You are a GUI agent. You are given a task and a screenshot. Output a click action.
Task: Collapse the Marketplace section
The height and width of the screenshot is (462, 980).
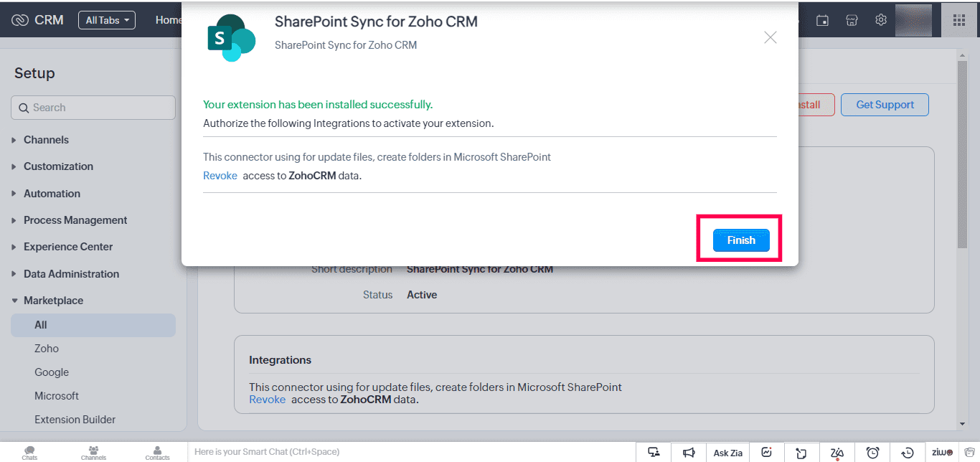point(53,301)
